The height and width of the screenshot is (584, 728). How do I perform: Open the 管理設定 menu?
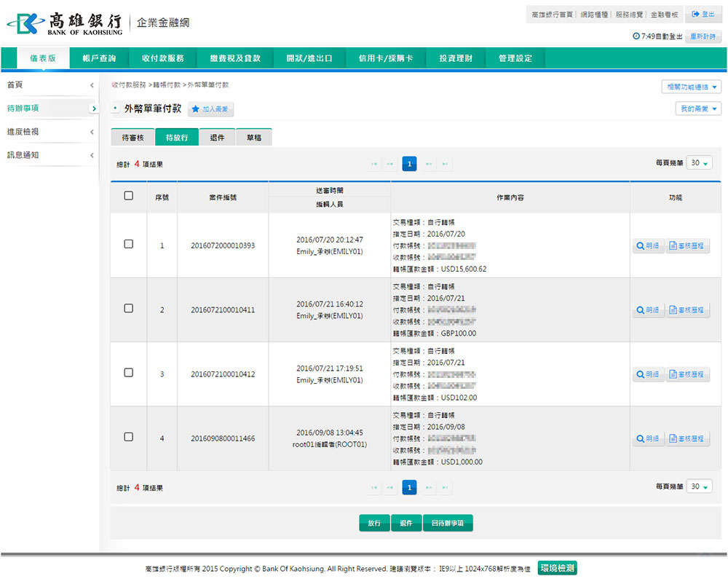[515, 58]
